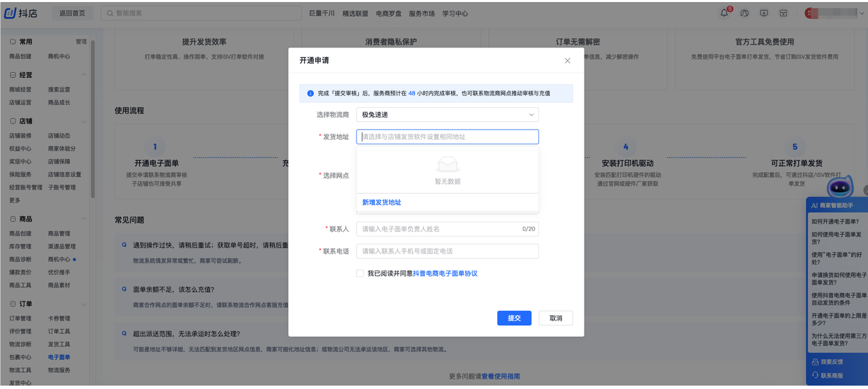
Task: Click assistant question 开通电子面单的上限是多少?
Action: click(838, 319)
